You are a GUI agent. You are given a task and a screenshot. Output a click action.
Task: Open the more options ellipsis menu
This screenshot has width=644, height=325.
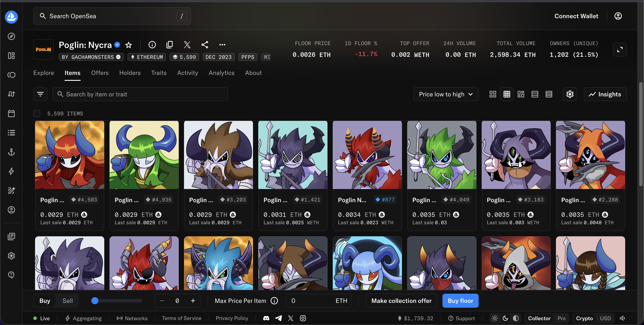[x=222, y=45]
